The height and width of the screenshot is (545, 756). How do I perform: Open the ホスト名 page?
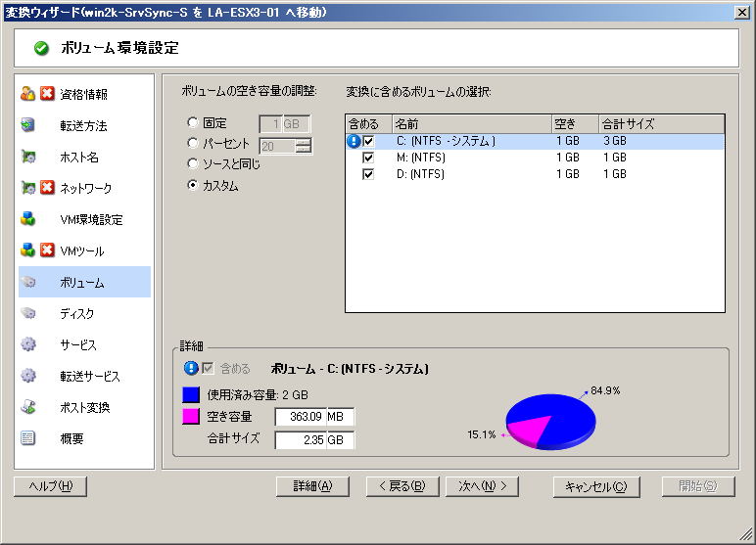coord(79,157)
